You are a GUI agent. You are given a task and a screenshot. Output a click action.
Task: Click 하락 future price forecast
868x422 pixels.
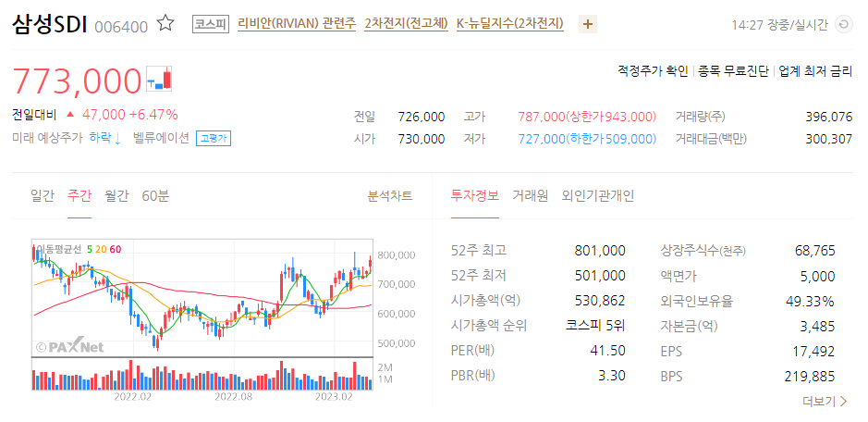[x=105, y=138]
